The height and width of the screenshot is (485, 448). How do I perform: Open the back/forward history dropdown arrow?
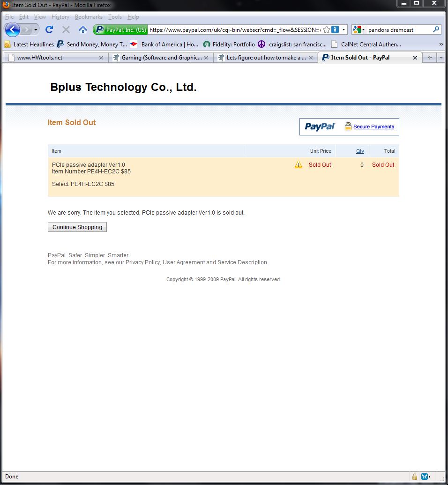click(36, 30)
